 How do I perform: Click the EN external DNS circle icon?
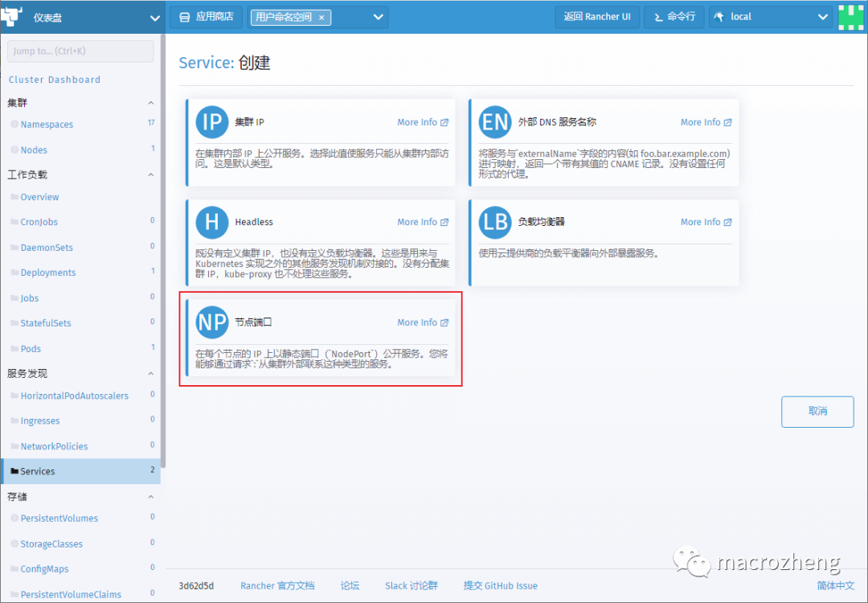point(495,122)
